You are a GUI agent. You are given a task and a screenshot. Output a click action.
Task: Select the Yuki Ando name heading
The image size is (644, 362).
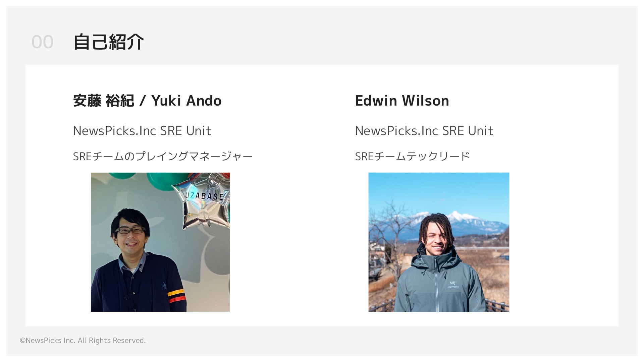(x=147, y=101)
